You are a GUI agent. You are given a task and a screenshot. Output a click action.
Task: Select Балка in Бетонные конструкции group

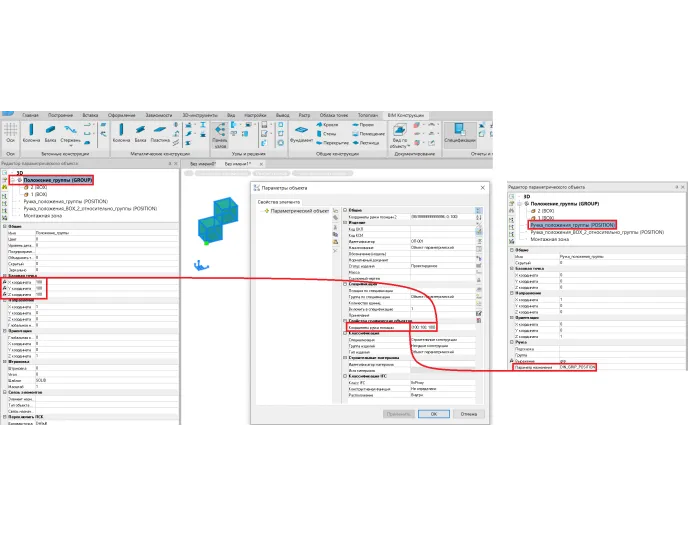pyautogui.click(x=50, y=133)
